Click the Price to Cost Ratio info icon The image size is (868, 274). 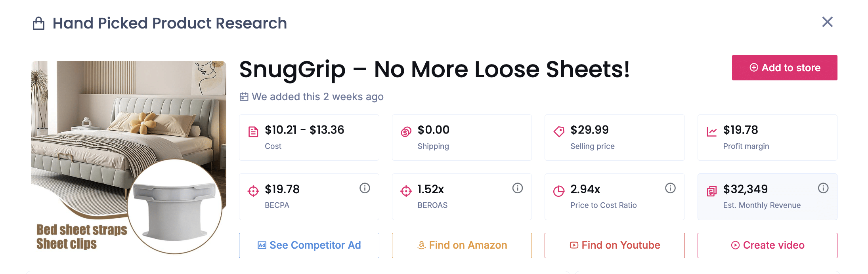pos(670,188)
